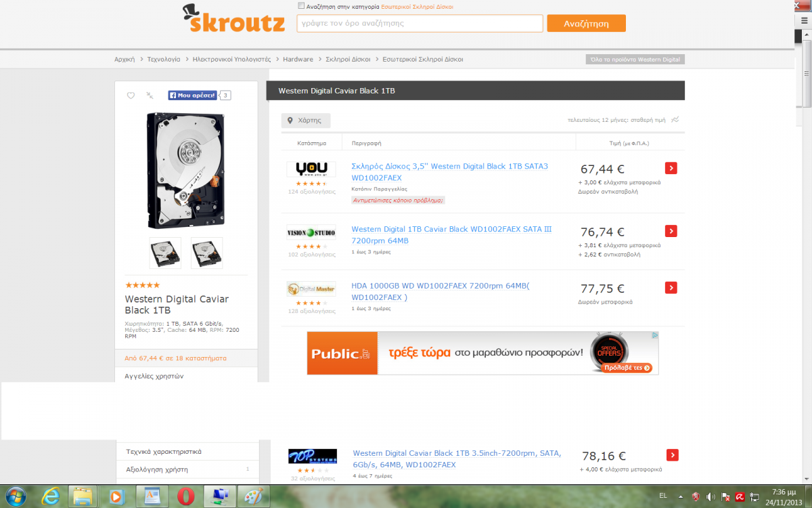Open the Digital Master store logo
812x508 pixels.
pos(311,289)
